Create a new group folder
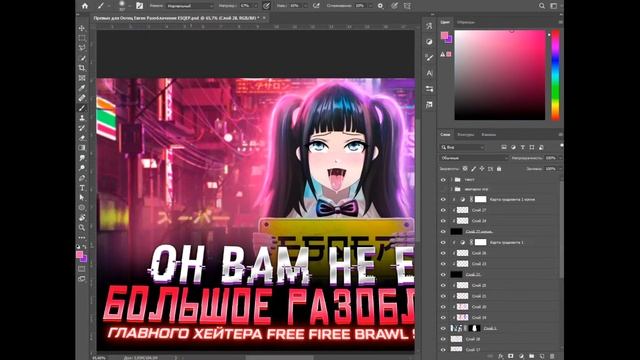Viewport: 640px width, 360px height. coord(532,356)
